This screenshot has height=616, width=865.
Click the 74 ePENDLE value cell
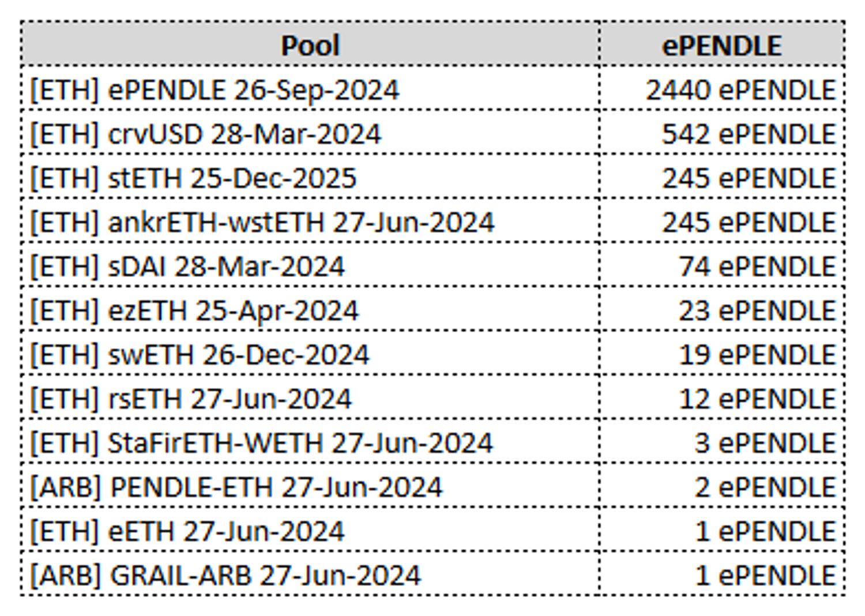tap(757, 266)
